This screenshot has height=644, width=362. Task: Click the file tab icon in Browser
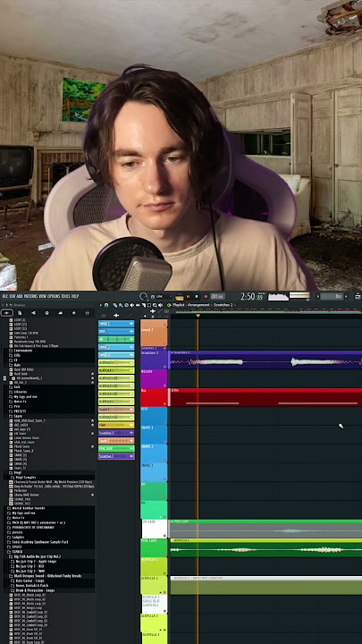point(20,313)
